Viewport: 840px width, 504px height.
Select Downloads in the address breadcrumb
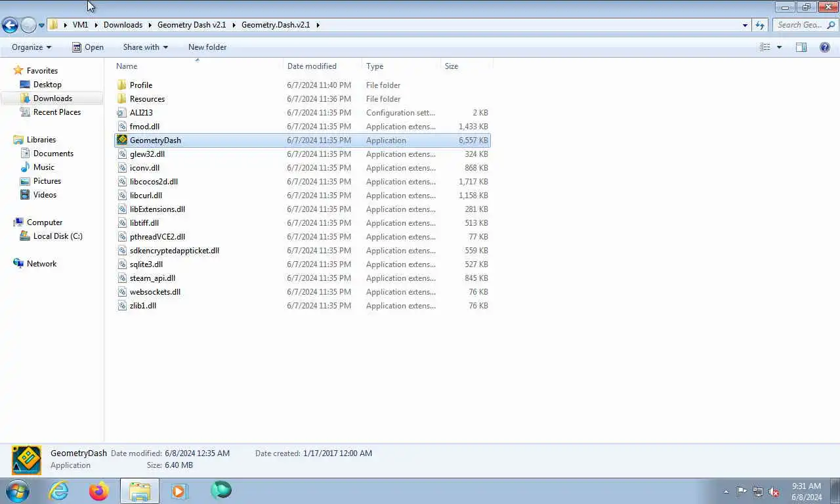pos(123,25)
